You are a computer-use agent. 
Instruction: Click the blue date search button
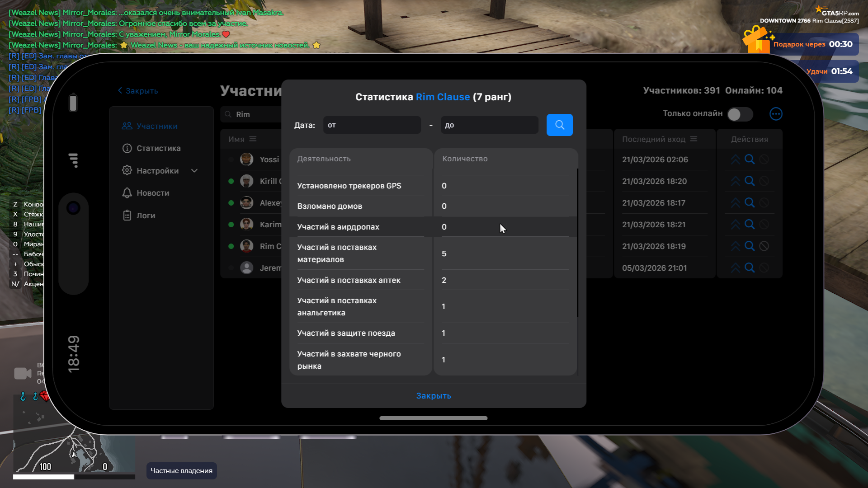[559, 125]
